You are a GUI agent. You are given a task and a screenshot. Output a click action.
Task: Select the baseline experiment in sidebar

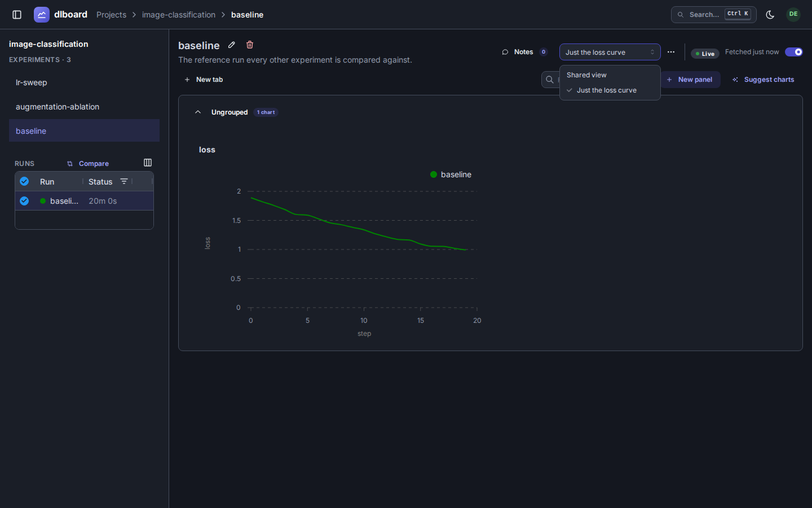click(x=84, y=131)
